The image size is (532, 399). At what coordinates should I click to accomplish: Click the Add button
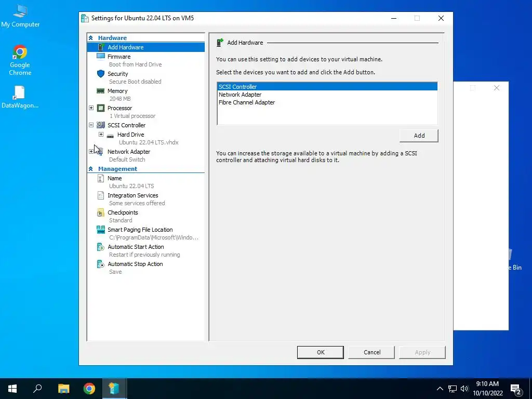(x=419, y=136)
